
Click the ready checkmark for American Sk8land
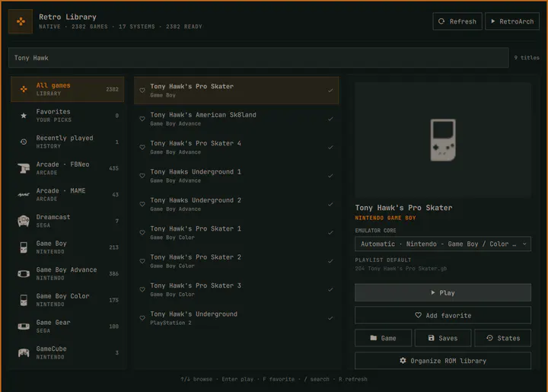click(330, 119)
